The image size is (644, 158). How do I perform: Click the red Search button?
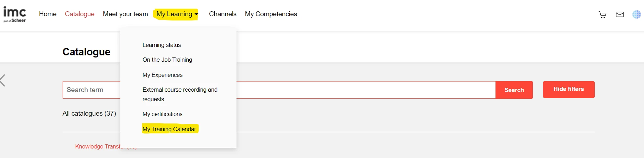[514, 90]
